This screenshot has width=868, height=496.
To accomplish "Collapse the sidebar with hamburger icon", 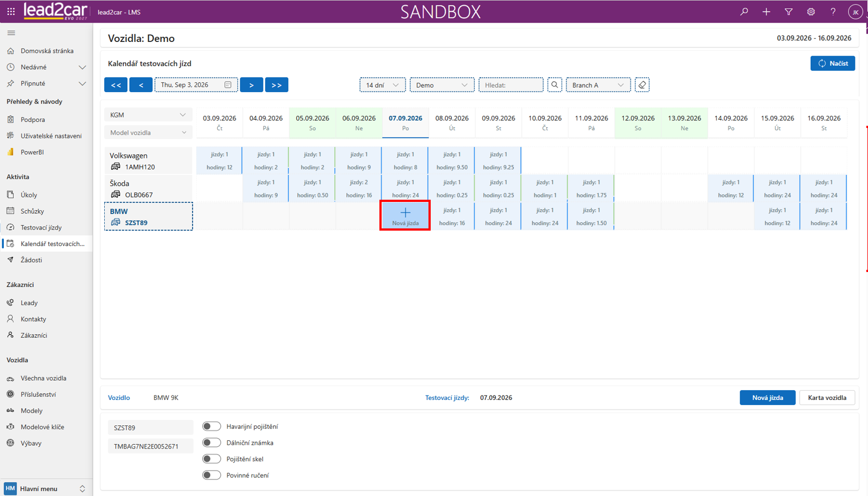I will click(x=11, y=33).
